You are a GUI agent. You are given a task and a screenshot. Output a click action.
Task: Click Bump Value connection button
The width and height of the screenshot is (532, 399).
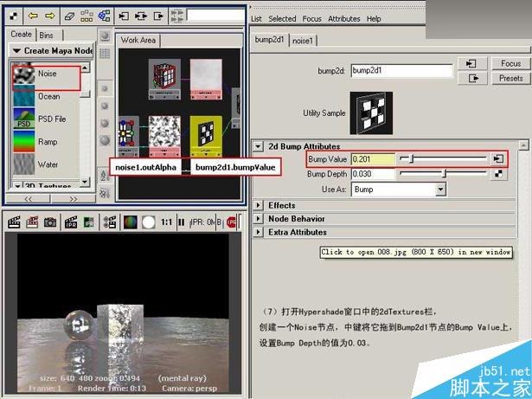(x=498, y=159)
